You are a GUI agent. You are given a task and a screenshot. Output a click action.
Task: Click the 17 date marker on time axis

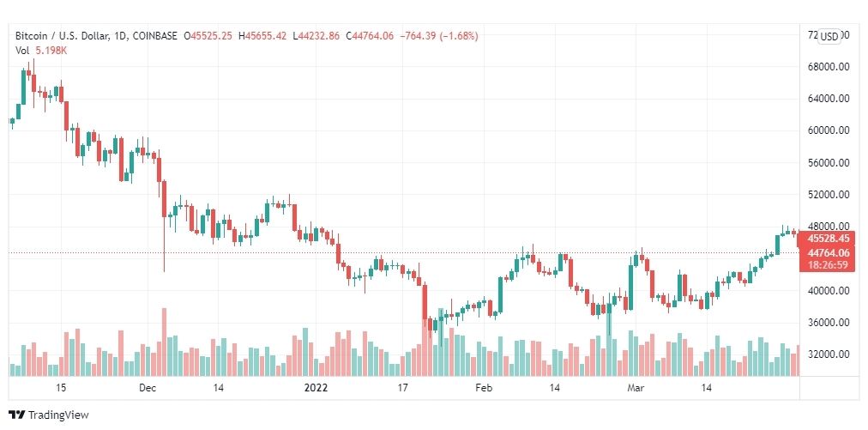click(402, 388)
